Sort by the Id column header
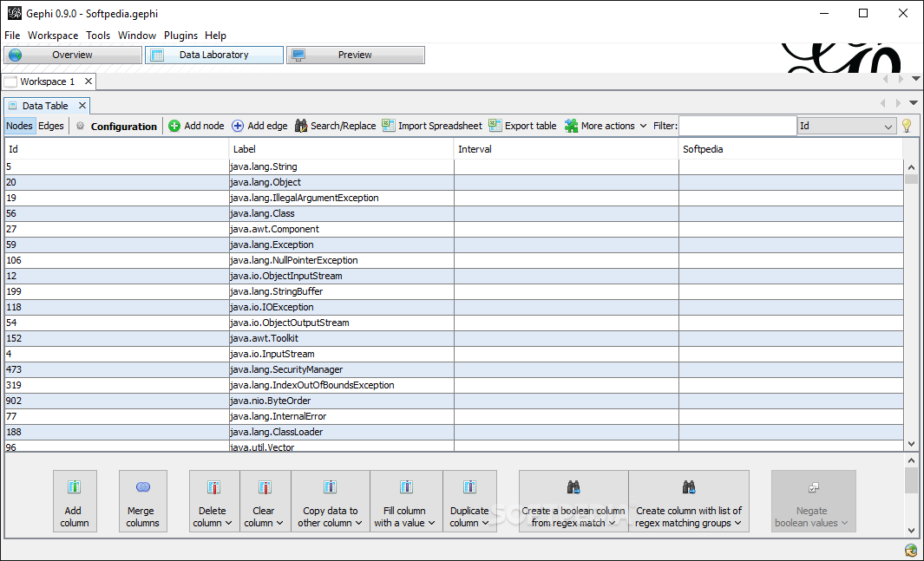Screen dimensions: 924x561 click(x=116, y=149)
